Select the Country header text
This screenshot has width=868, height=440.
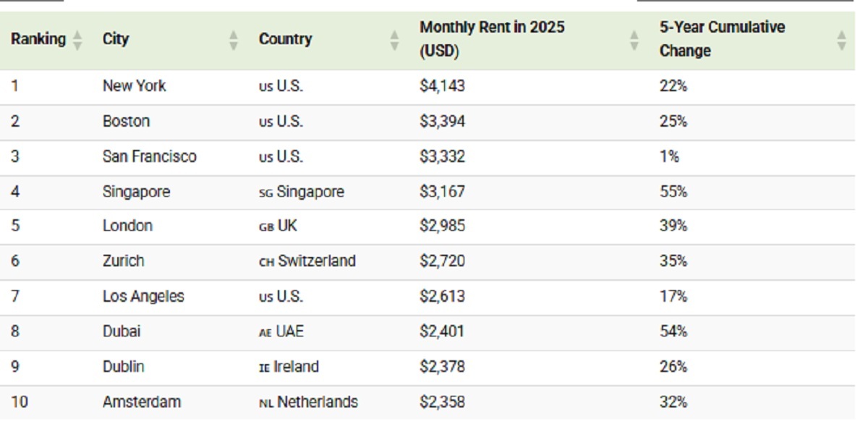click(286, 39)
